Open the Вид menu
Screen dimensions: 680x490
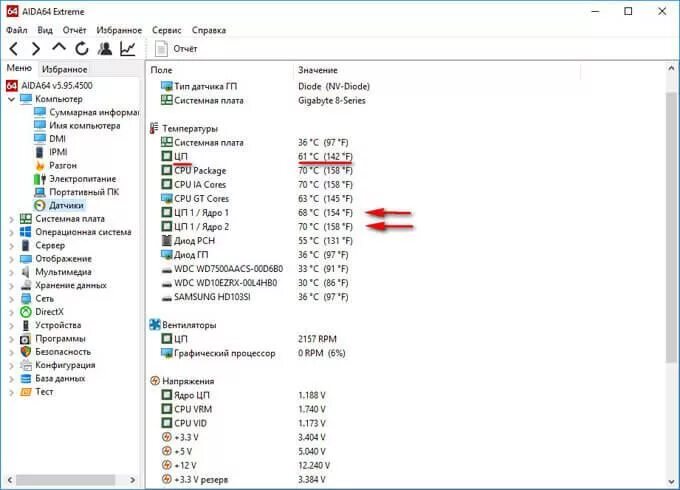[45, 30]
